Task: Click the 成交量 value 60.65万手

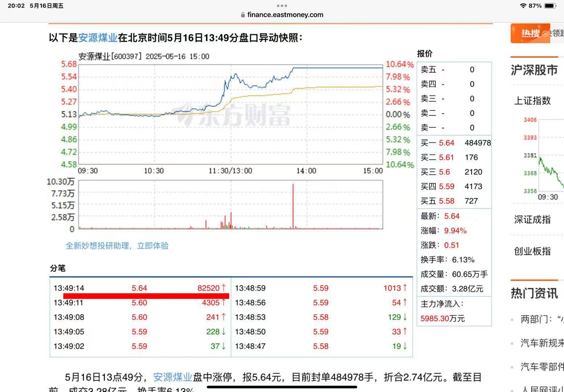Action: (470, 274)
